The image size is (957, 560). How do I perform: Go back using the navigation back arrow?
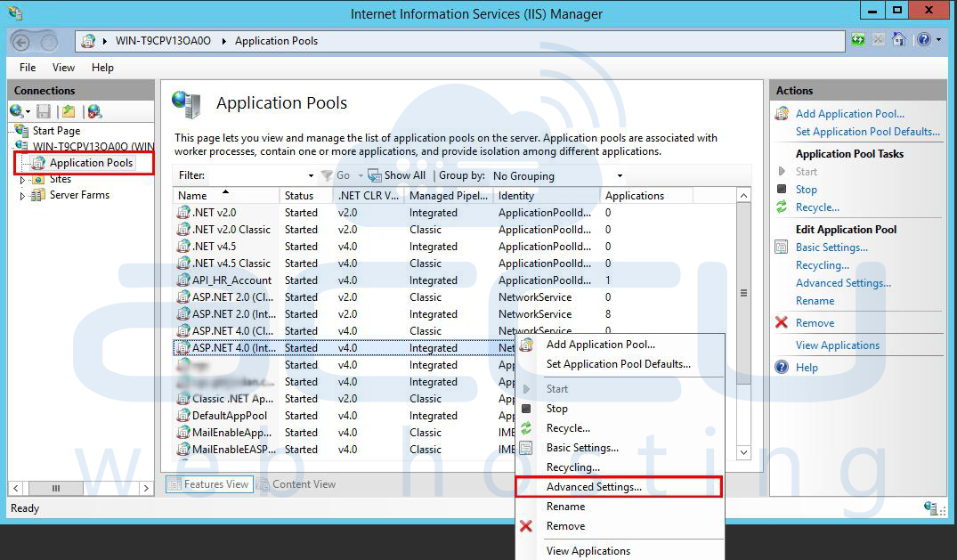click(x=20, y=42)
